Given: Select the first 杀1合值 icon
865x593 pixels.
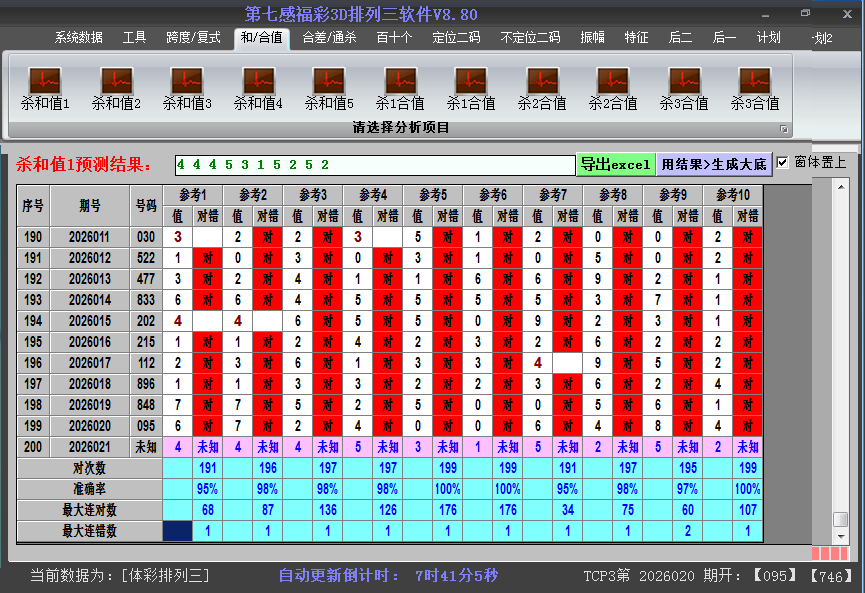Looking at the screenshot, I should point(399,84).
